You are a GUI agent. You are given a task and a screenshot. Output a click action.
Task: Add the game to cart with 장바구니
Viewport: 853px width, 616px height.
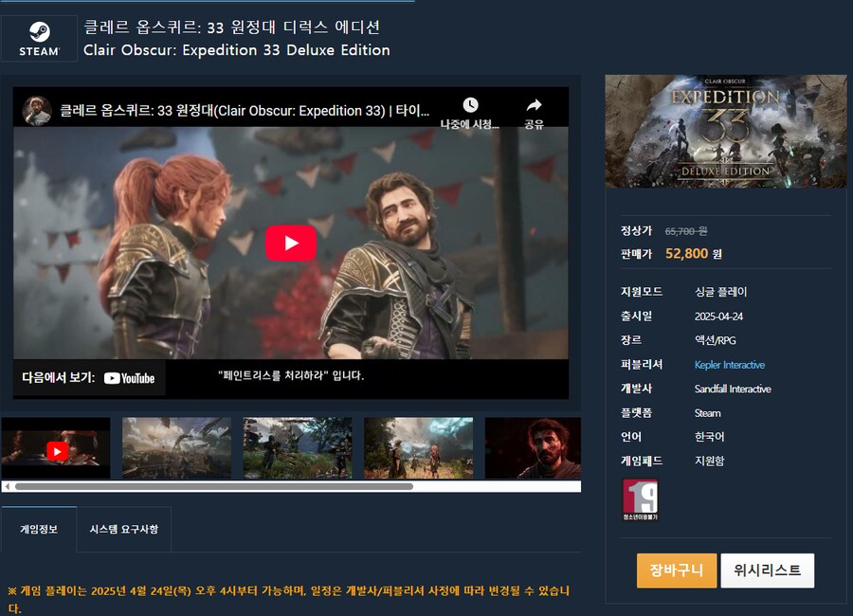[x=676, y=571]
